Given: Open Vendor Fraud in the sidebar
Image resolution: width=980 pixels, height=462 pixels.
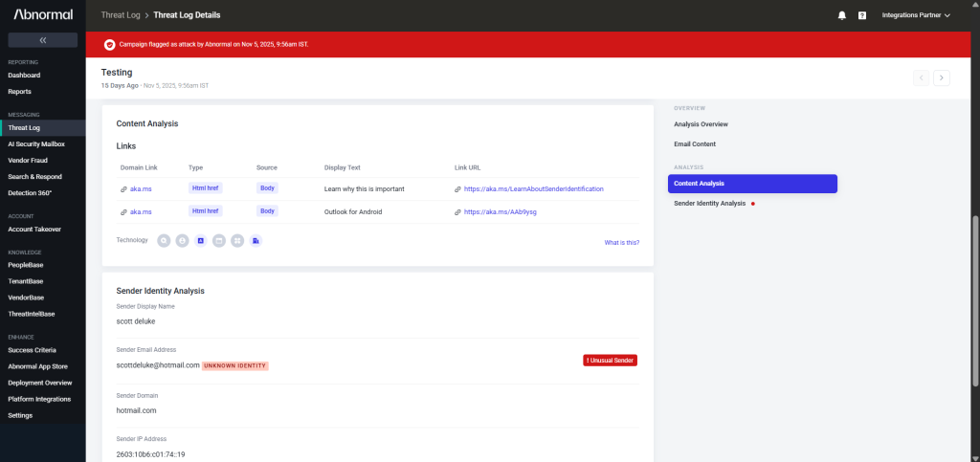Looking at the screenshot, I should point(28,160).
